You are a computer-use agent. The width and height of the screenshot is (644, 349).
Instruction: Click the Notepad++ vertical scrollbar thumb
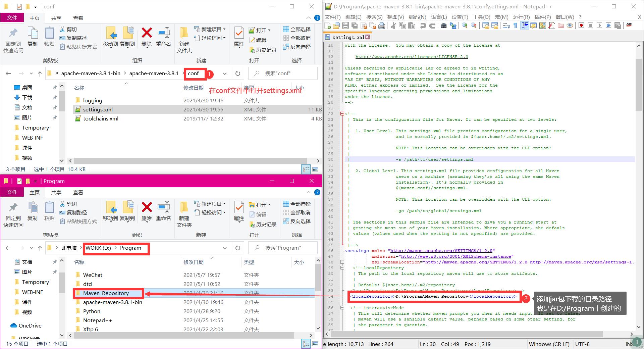[639, 84]
